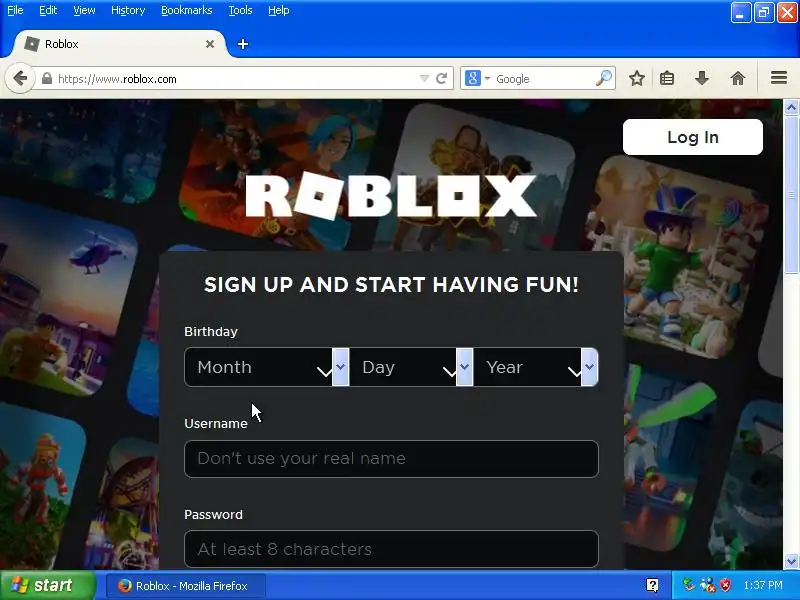Go back with the browser back arrow
This screenshot has height=600, width=800.
coord(20,79)
